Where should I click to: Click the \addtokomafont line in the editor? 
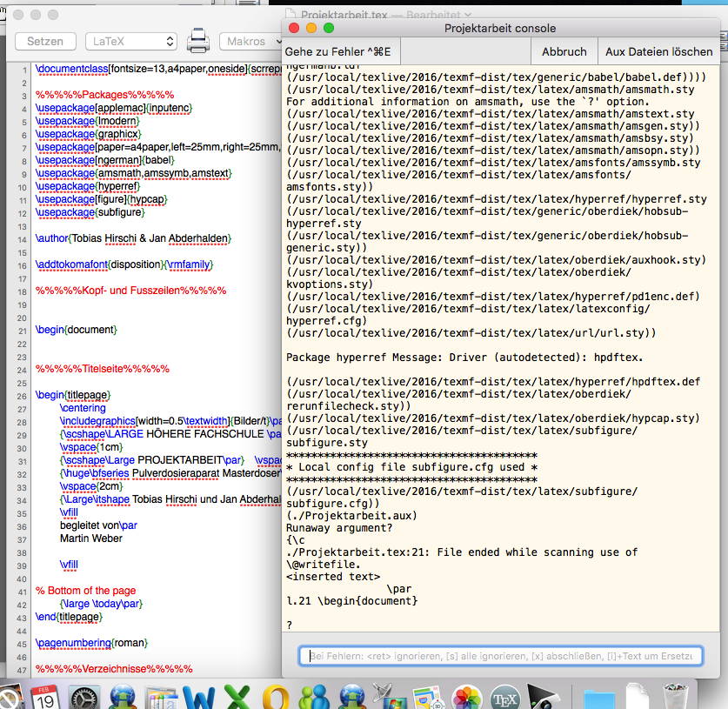pyautogui.click(x=124, y=264)
